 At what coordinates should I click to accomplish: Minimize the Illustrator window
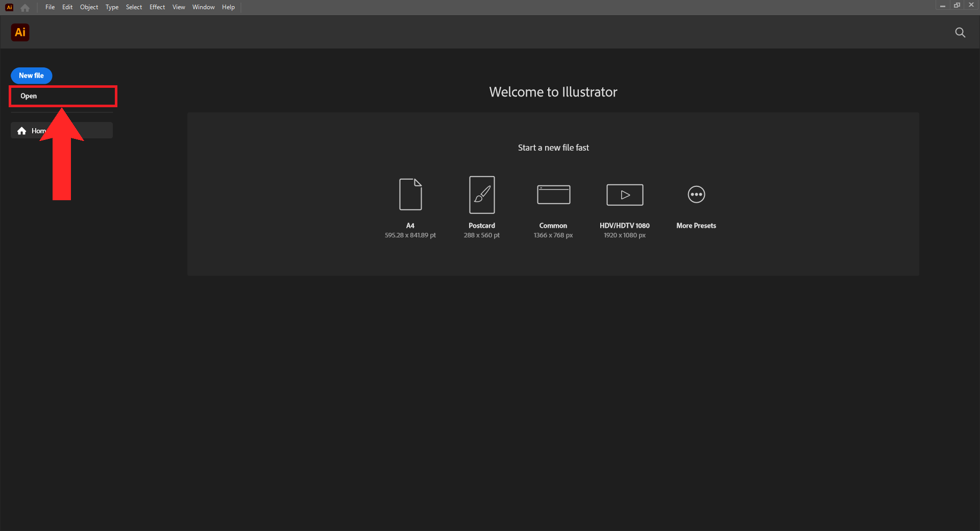coord(943,6)
